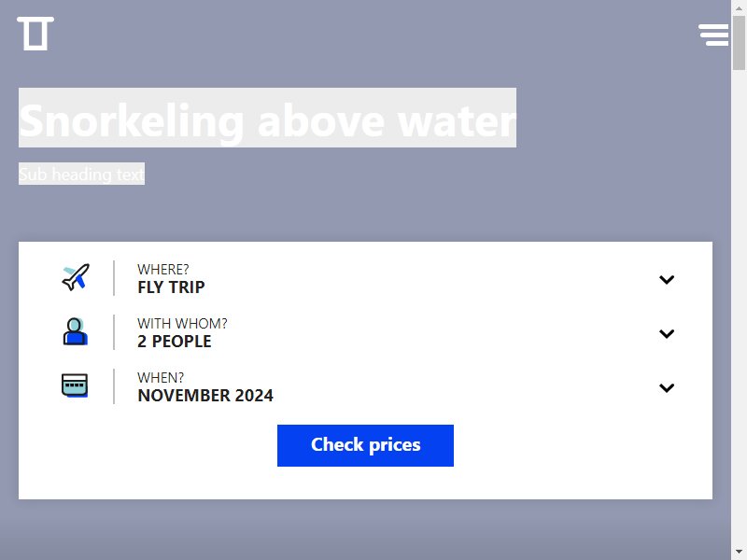Open the hamburger menu
The width and height of the screenshot is (747, 560).
click(713, 35)
